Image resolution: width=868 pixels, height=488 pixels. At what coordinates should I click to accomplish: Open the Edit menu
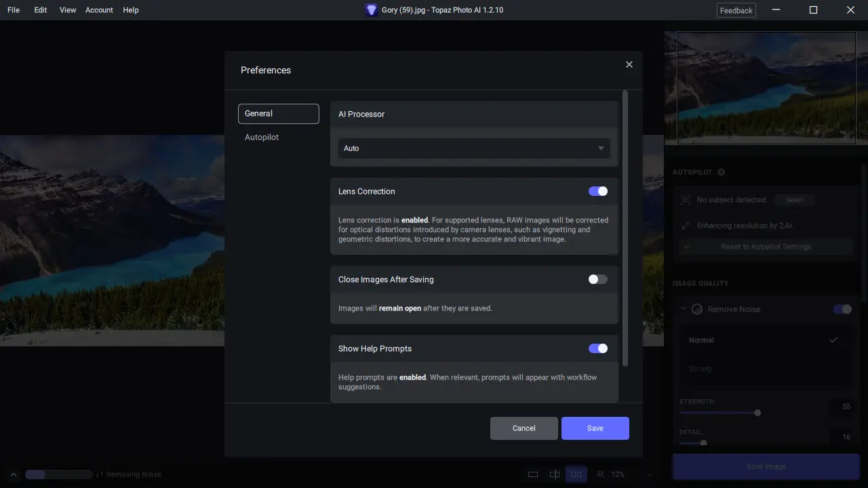pos(41,10)
